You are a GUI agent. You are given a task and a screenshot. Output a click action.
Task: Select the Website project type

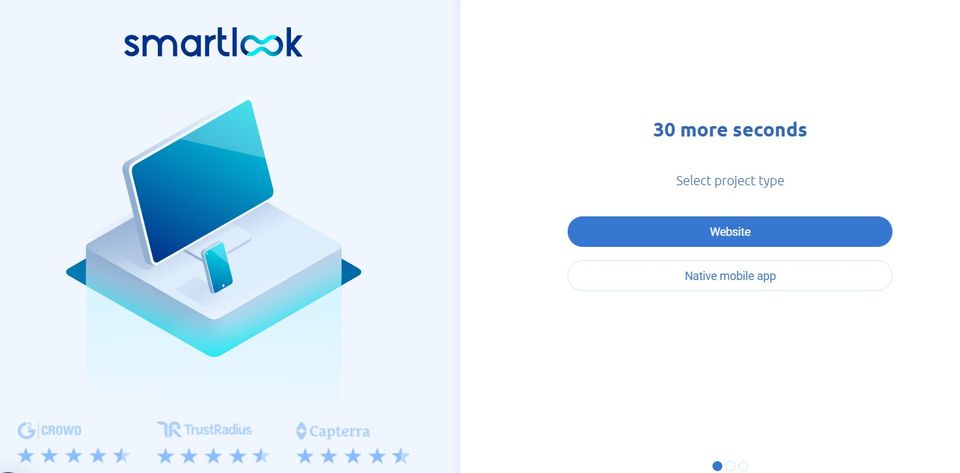[x=730, y=231]
